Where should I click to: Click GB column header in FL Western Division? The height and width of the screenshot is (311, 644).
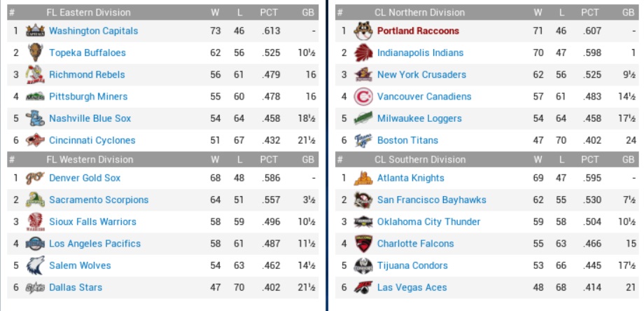tap(308, 160)
